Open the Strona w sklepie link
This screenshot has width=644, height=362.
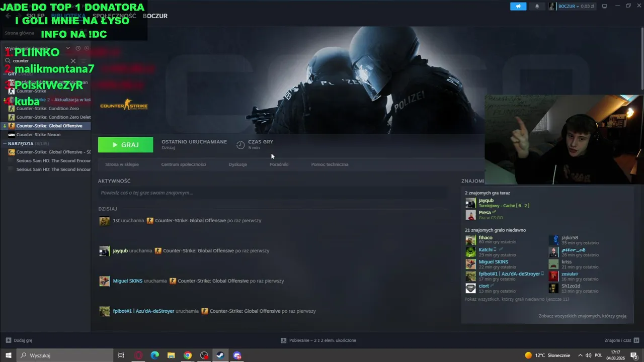(x=122, y=164)
